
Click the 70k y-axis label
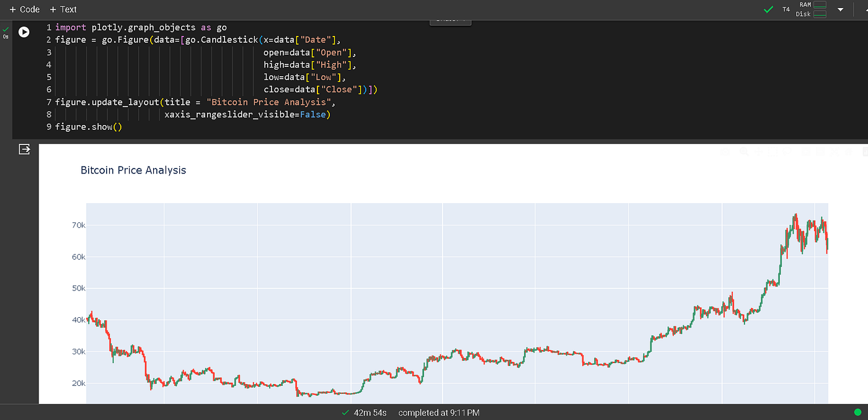click(79, 225)
